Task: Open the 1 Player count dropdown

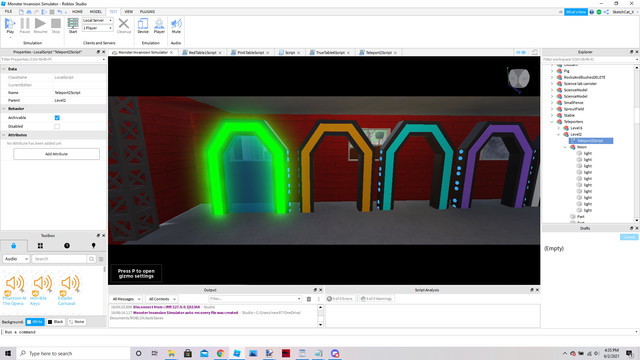Action: [98, 28]
